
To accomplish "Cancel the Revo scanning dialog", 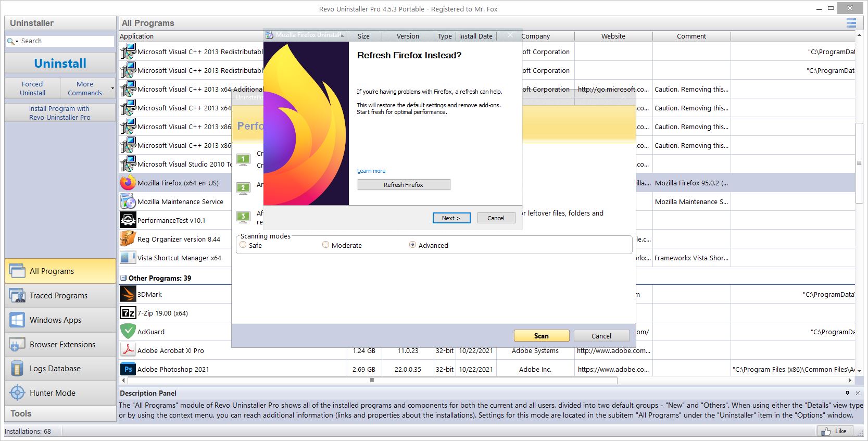I will (x=601, y=336).
